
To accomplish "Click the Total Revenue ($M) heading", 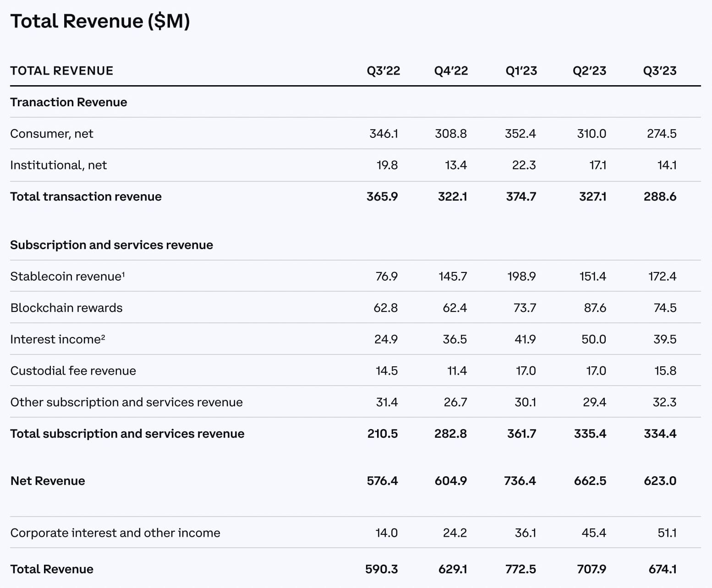I will pos(101,21).
